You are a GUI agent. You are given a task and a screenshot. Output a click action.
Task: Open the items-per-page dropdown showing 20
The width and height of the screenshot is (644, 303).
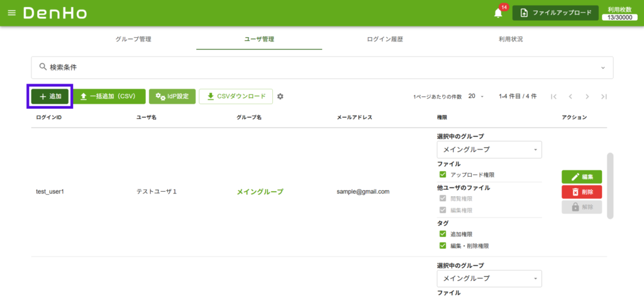(475, 96)
